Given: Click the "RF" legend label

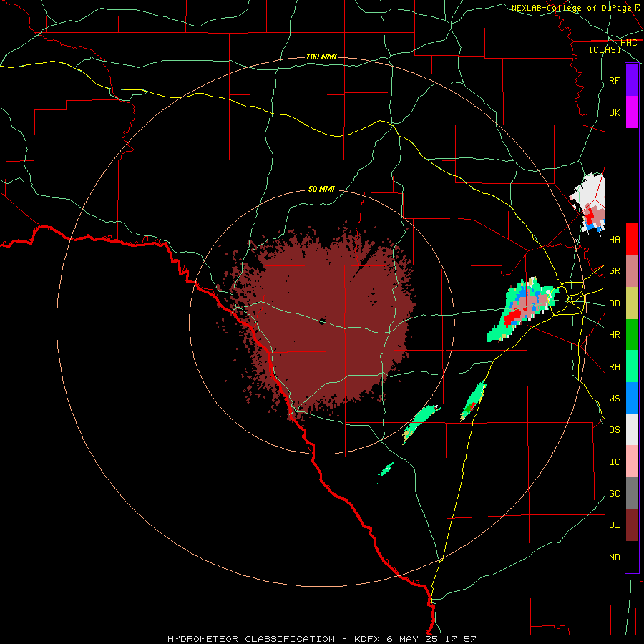Looking at the screenshot, I should [x=614, y=80].
